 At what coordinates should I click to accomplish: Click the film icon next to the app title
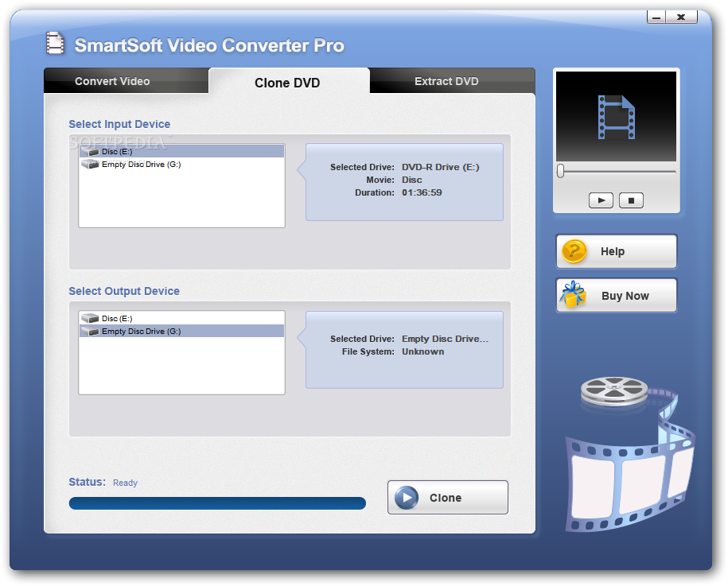point(55,43)
